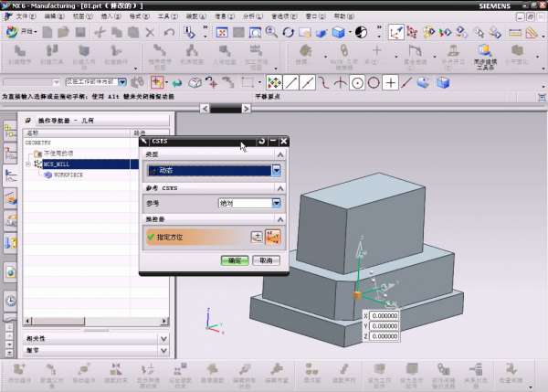Click the reset arrow in CSYS title bar

(x=261, y=142)
